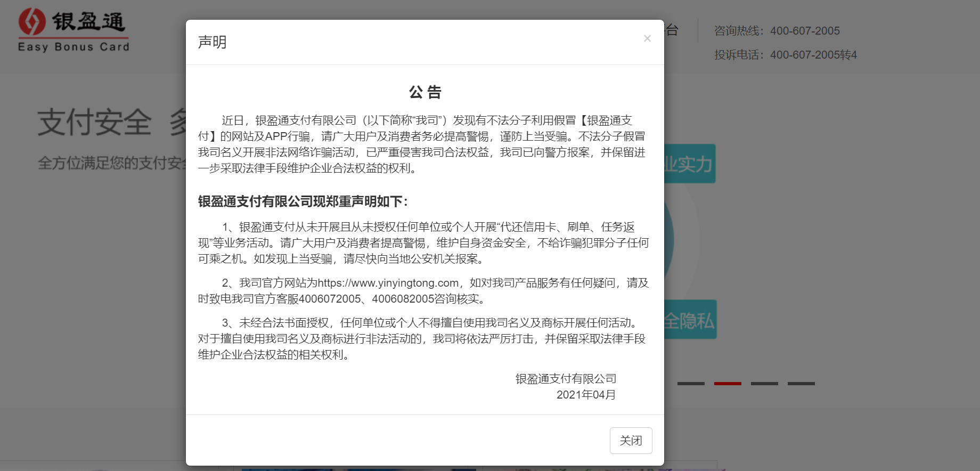
Task: Click the 关闭 button in the dialog footer
Action: pos(631,441)
